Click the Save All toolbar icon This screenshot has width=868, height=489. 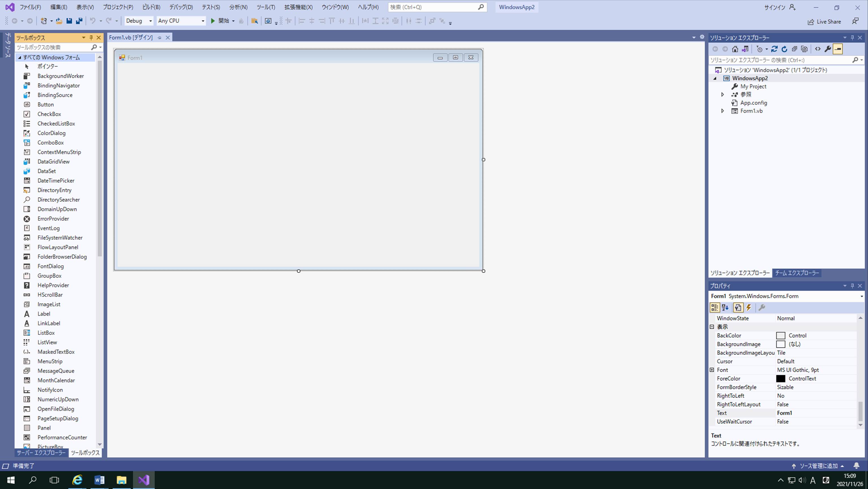click(x=79, y=21)
